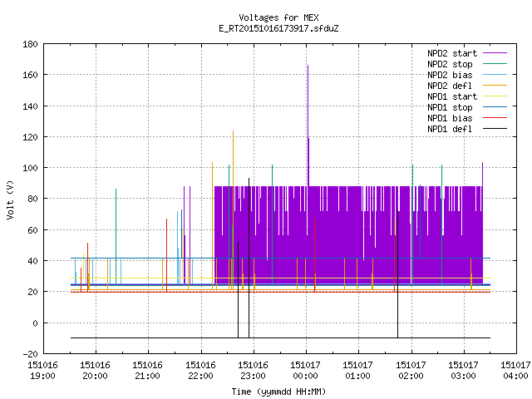The width and height of the screenshot is (532, 399).
Task: Click the 'NPD1 defl' legend label
Action: [x=450, y=130]
